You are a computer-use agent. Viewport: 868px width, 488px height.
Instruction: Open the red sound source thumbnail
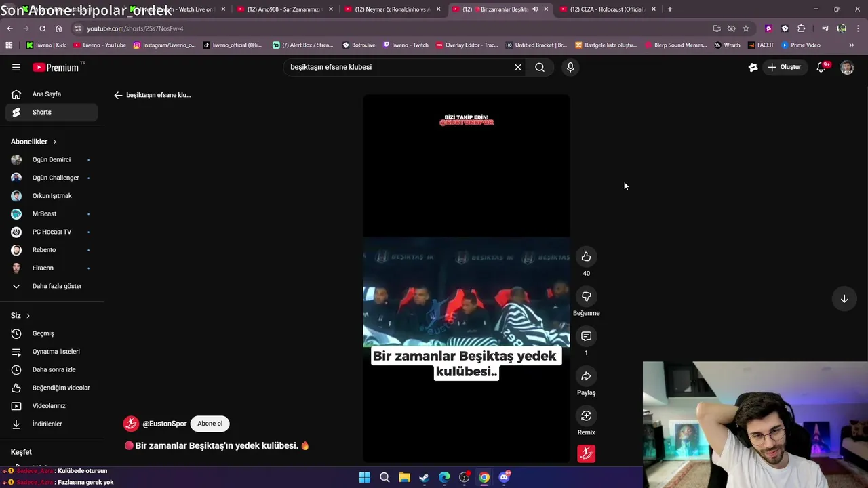point(586,453)
